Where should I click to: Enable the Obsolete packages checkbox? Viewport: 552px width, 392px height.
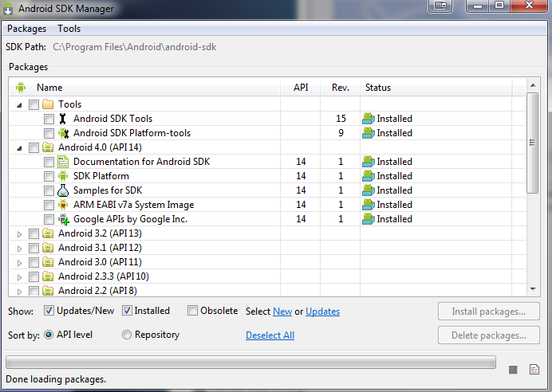point(192,311)
